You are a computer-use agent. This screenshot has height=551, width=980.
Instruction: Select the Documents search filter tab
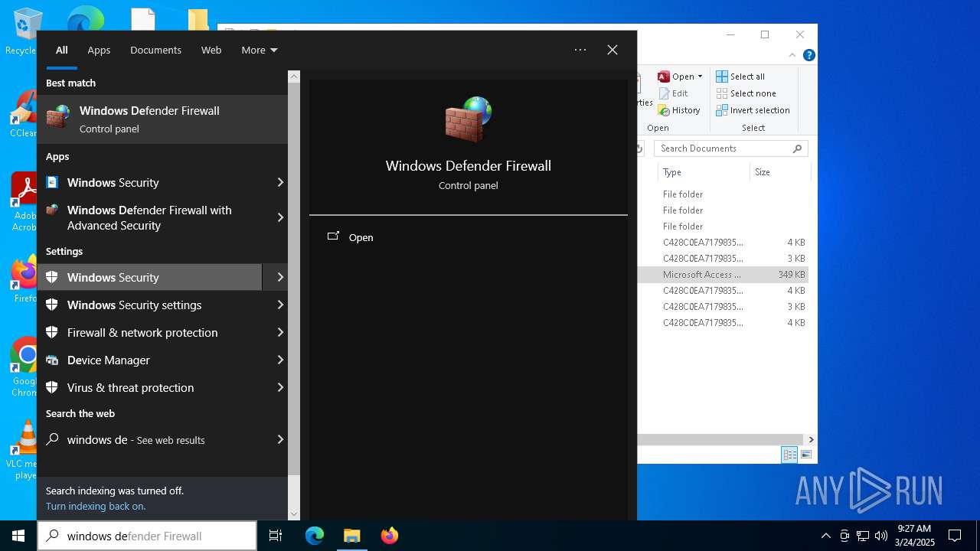155,50
